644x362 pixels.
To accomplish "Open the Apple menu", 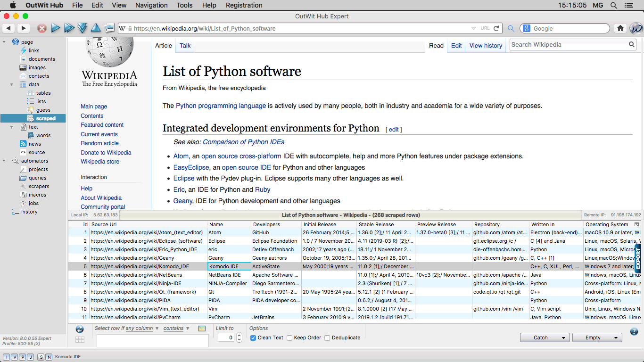I will (13, 5).
